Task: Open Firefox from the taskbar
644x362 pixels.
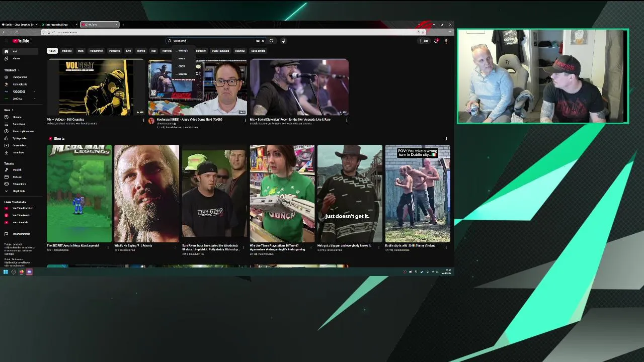Action: coord(21,272)
